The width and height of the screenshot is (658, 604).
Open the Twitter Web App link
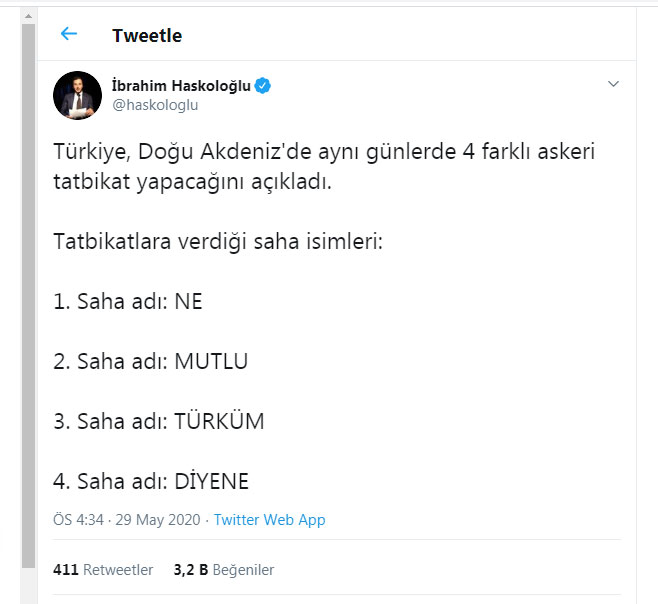pyautogui.click(x=269, y=520)
